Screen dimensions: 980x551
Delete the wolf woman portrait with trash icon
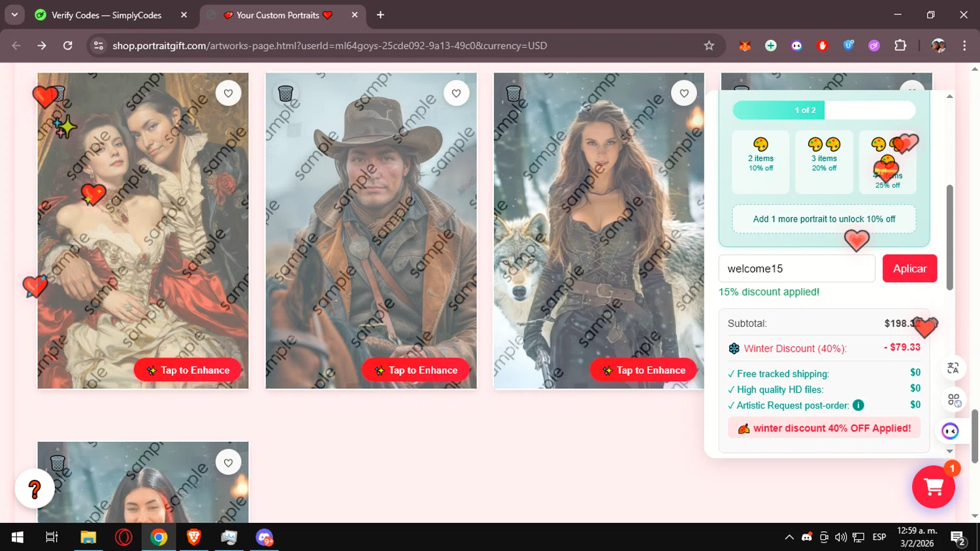[514, 93]
